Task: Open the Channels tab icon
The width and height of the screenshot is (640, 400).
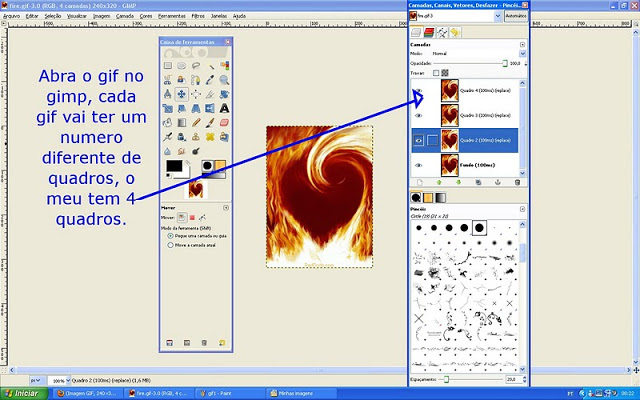Action: 430,32
